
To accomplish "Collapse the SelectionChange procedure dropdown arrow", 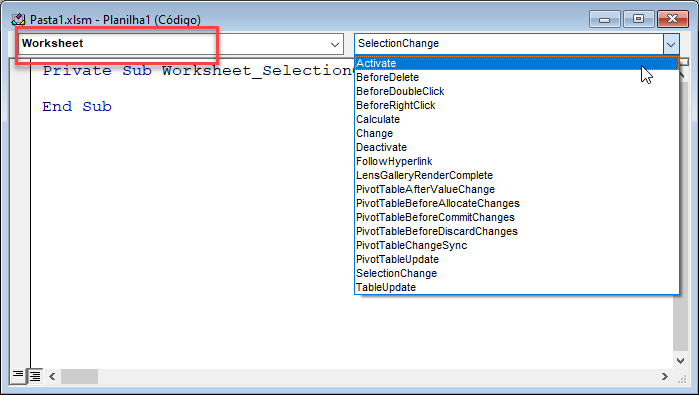I will (671, 44).
